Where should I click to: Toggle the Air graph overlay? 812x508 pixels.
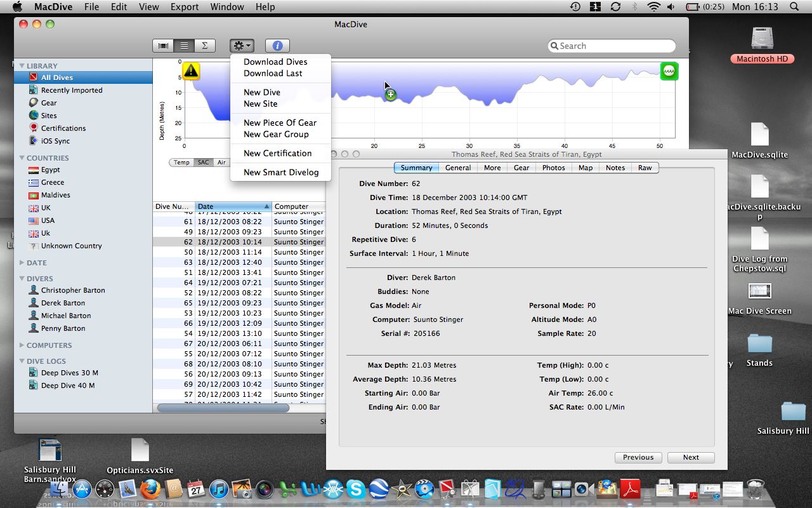[x=221, y=163]
